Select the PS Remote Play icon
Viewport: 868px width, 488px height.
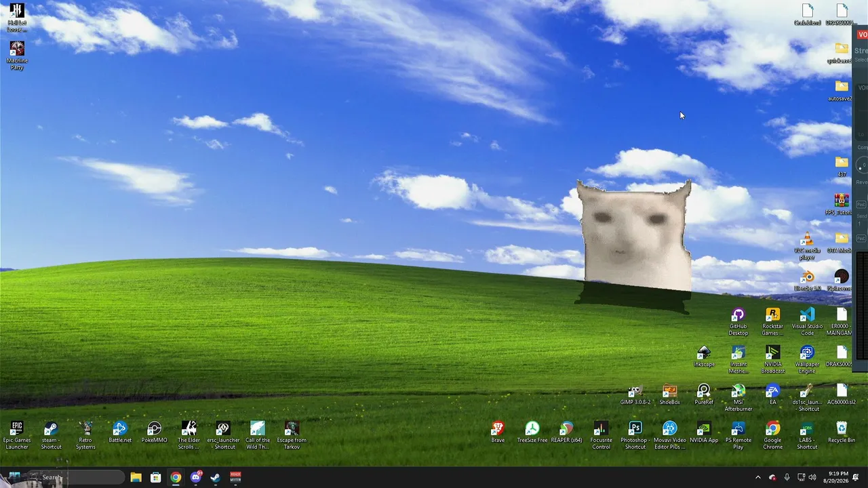coord(738,434)
